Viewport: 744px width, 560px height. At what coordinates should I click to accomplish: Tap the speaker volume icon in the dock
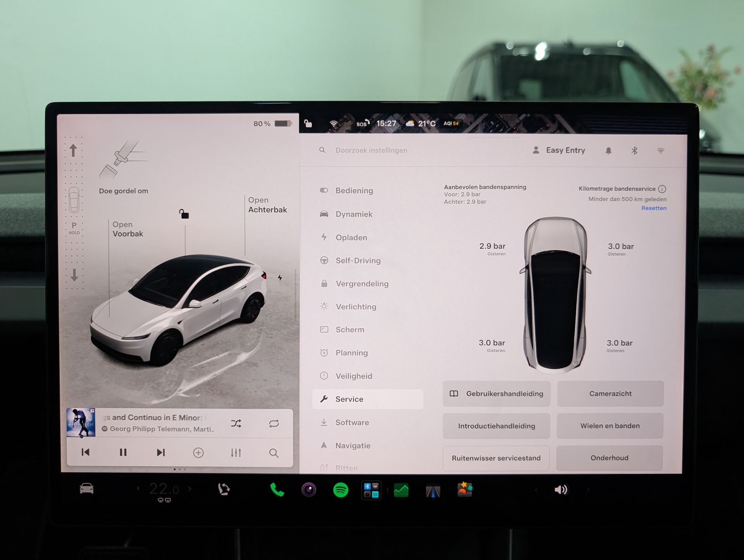[x=561, y=490]
